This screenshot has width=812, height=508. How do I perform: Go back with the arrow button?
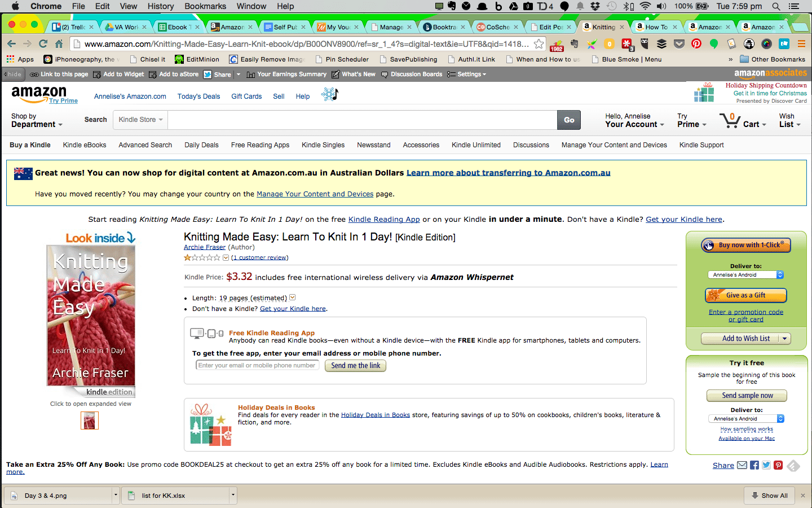(11, 43)
